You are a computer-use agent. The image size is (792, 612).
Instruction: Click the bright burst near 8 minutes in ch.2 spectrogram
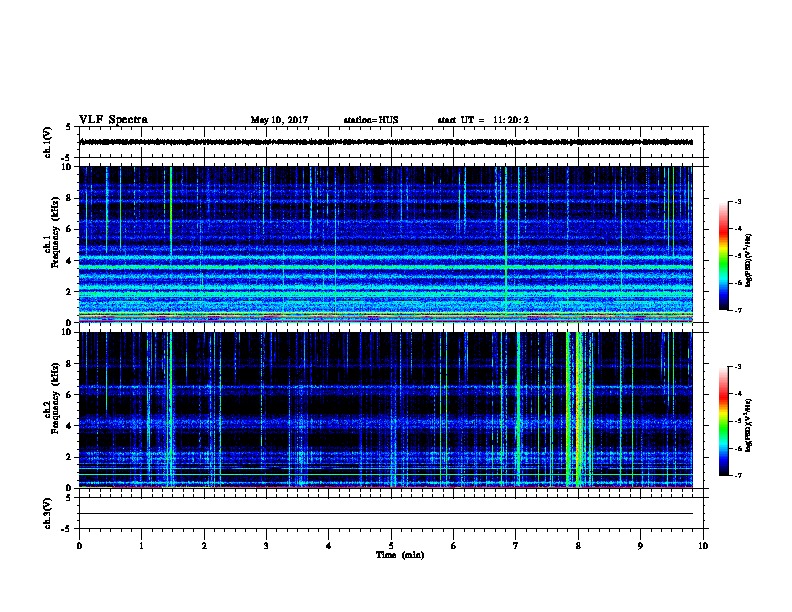click(577, 410)
